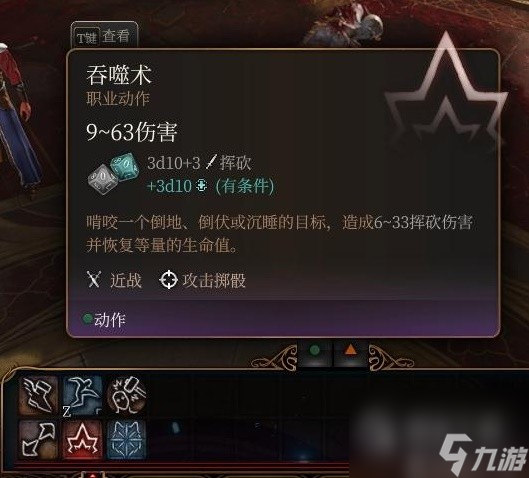Click the 9~63伤害 damage range text
Image resolution: width=529 pixels, height=478 pixels.
(132, 132)
